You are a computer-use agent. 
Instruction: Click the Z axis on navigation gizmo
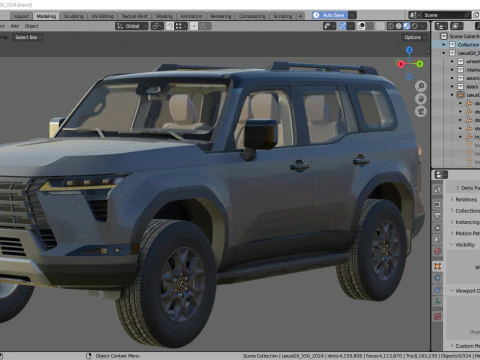click(x=409, y=50)
